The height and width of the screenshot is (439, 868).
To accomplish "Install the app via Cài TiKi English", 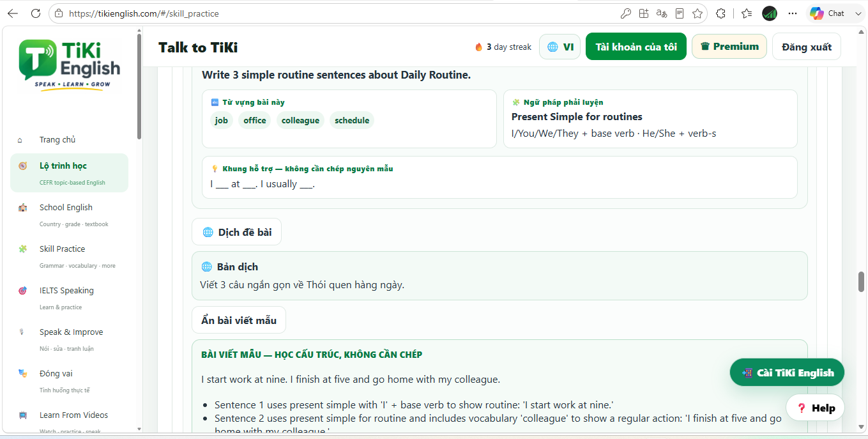I will 787,373.
